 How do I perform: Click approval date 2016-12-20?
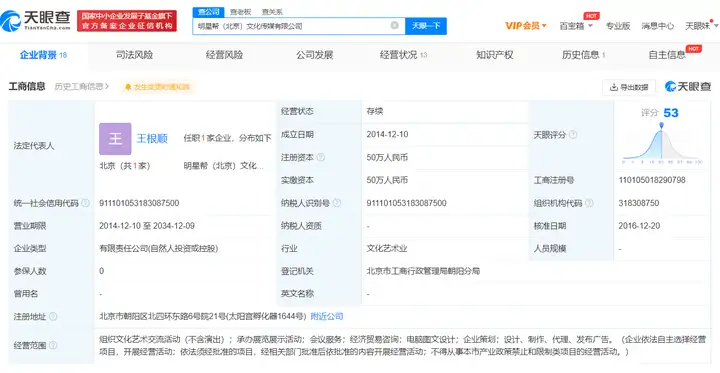(639, 226)
